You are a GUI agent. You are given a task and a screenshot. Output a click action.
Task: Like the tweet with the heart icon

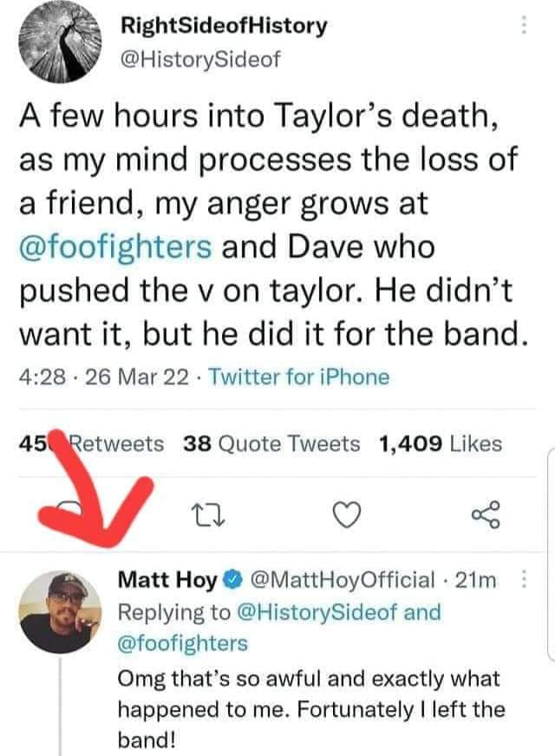[347, 518]
